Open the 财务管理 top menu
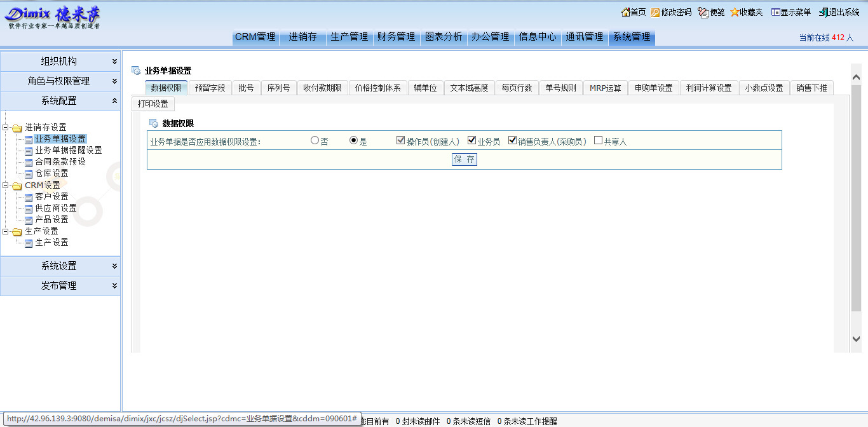This screenshot has height=427, width=868. point(396,37)
